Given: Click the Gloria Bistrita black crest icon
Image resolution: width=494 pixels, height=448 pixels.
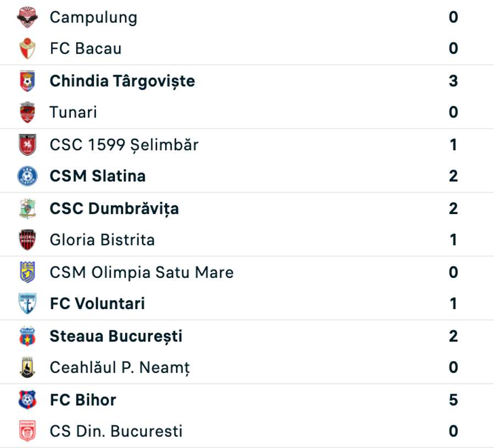Looking at the screenshot, I should [x=27, y=240].
